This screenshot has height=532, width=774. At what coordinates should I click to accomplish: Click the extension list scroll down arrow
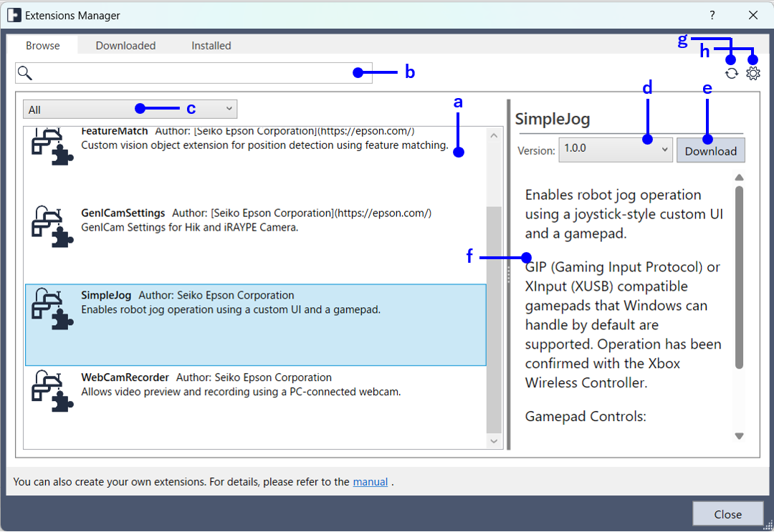tap(494, 442)
